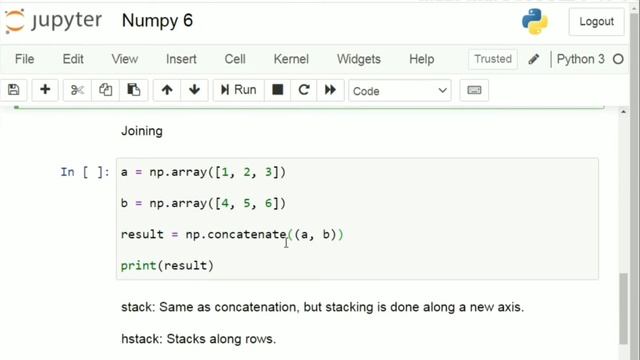
Task: Save notebook with the floppy disk icon
Action: [x=13, y=90]
